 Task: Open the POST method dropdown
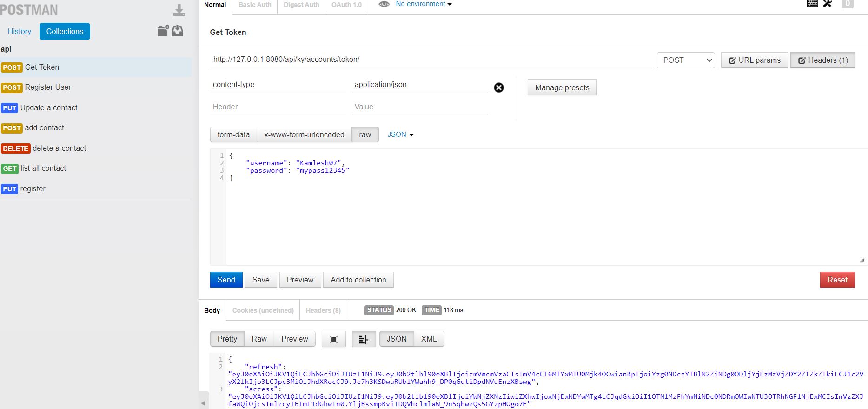[x=686, y=60]
